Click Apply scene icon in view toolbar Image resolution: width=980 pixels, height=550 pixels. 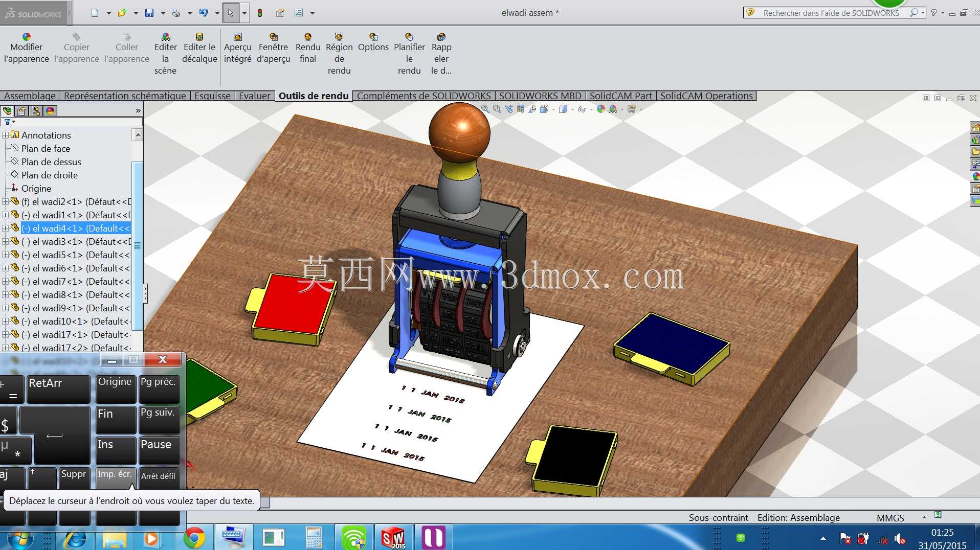[613, 109]
